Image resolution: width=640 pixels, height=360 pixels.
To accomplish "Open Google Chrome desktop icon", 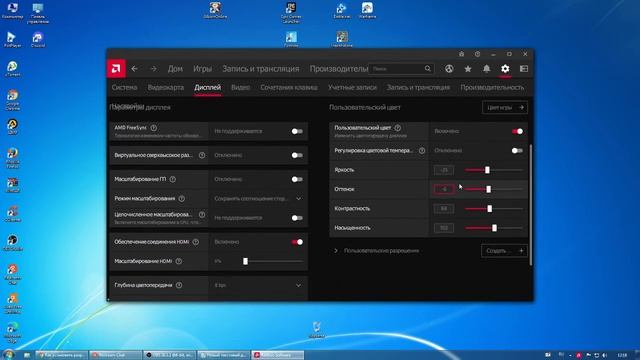I will tap(12, 100).
